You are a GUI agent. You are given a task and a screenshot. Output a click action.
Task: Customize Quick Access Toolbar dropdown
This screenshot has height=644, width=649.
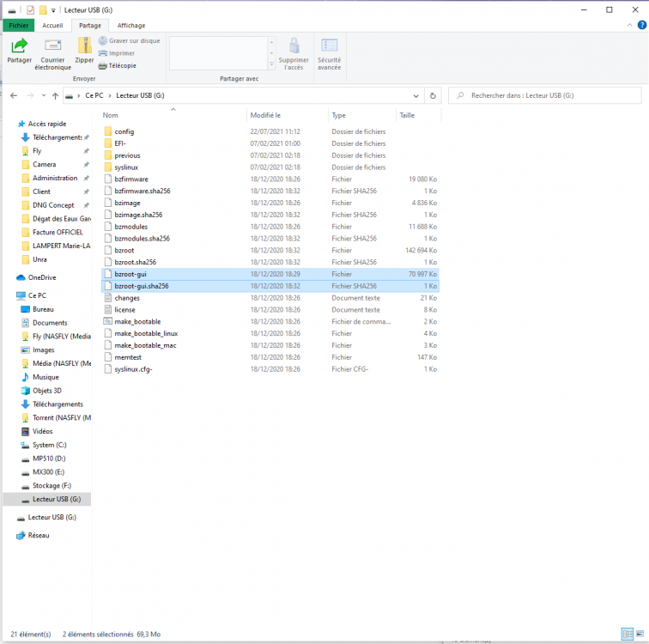point(53,10)
